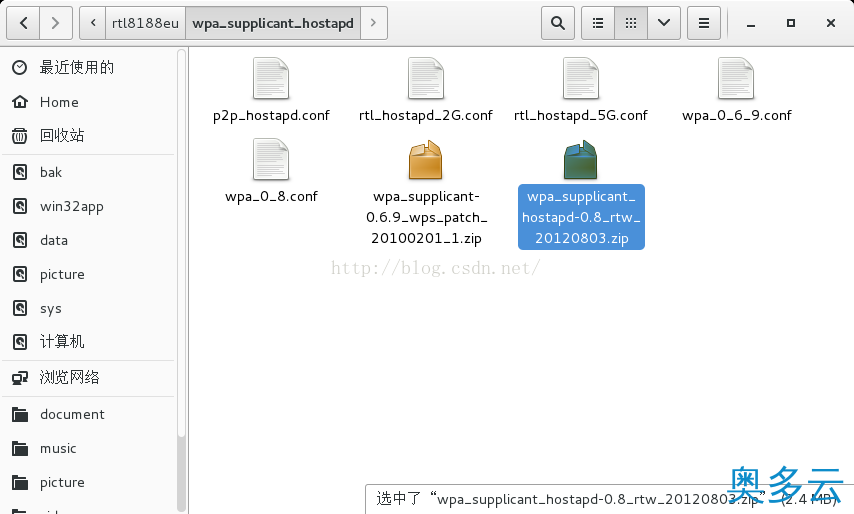Click the wpa_0_8.conf file name
Image resolution: width=854 pixels, height=514 pixels.
[x=271, y=197]
